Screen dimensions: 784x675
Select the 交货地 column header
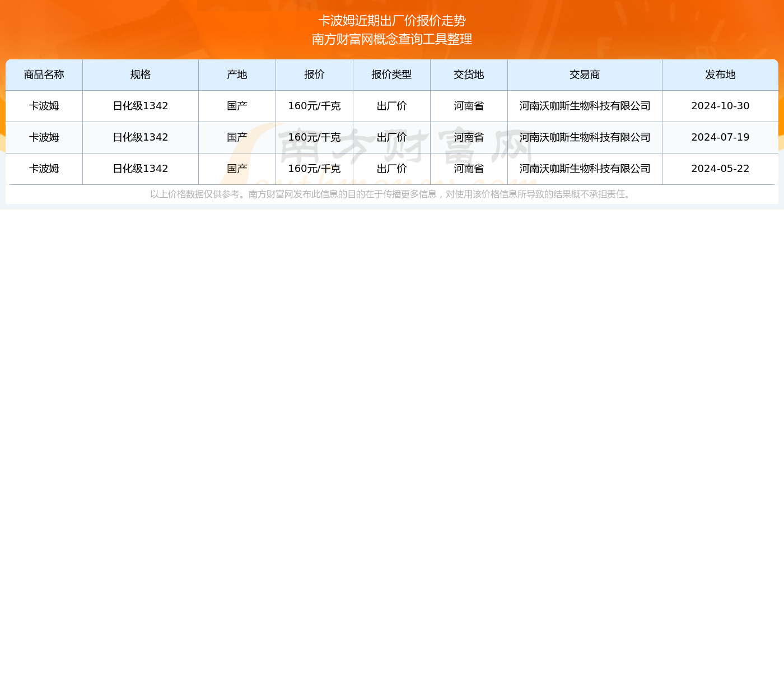coord(469,75)
